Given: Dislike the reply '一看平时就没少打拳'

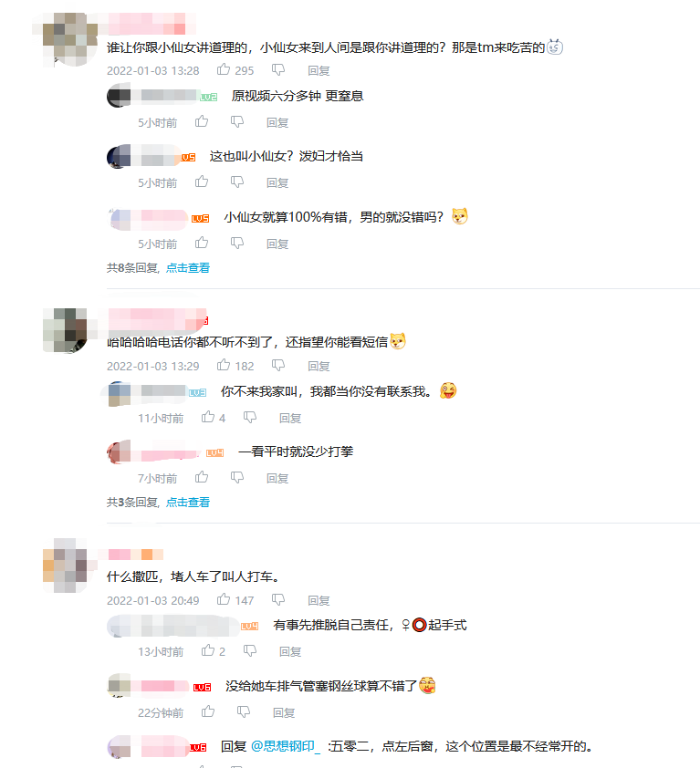Looking at the screenshot, I should [x=237, y=478].
